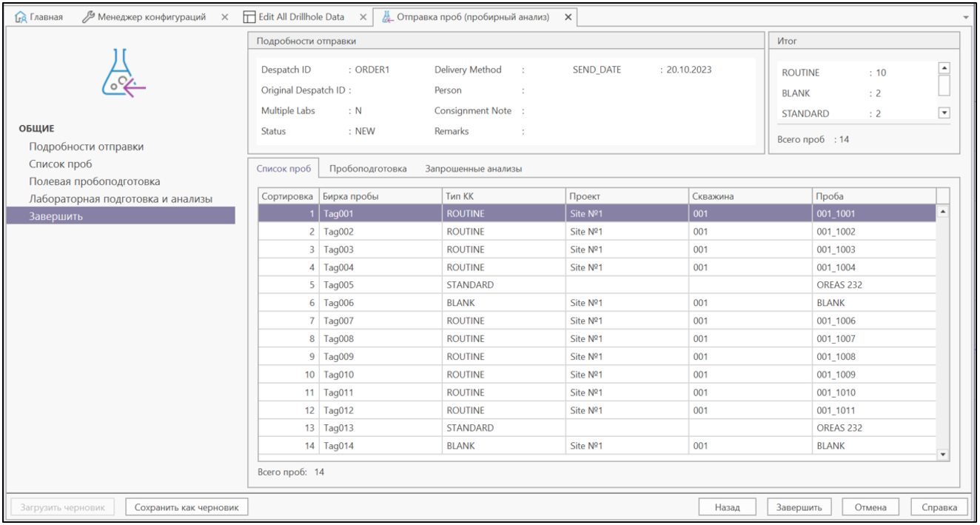Screen dimensions: 980x525
Task: Select the Tag005 STANDARD sample row
Action: (469, 285)
